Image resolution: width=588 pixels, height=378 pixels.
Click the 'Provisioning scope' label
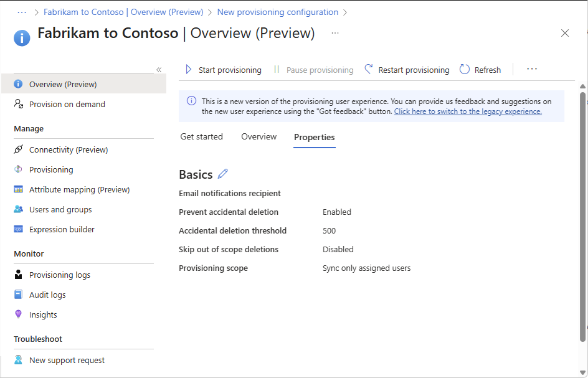tap(213, 268)
